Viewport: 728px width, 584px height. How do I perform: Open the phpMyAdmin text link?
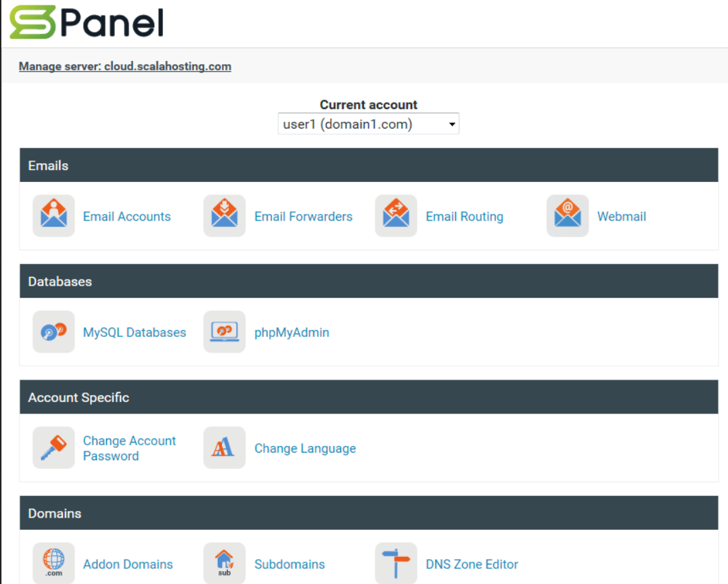click(292, 332)
